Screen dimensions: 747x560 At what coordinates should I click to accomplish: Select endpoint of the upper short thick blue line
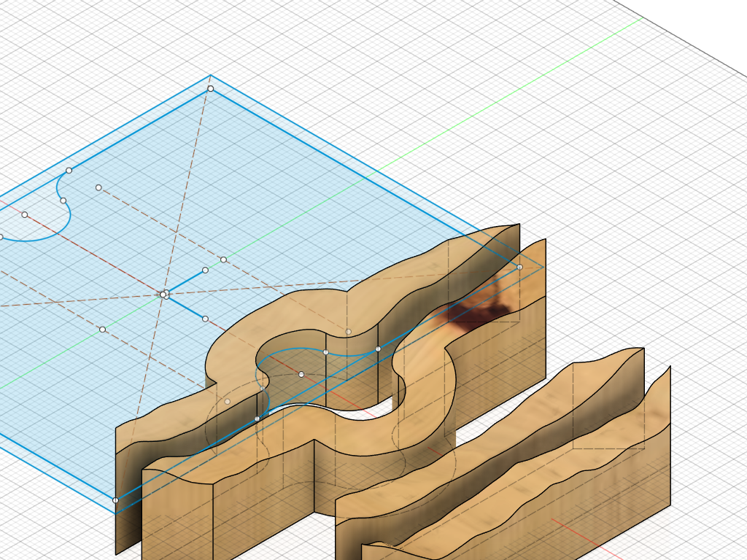coord(205,270)
